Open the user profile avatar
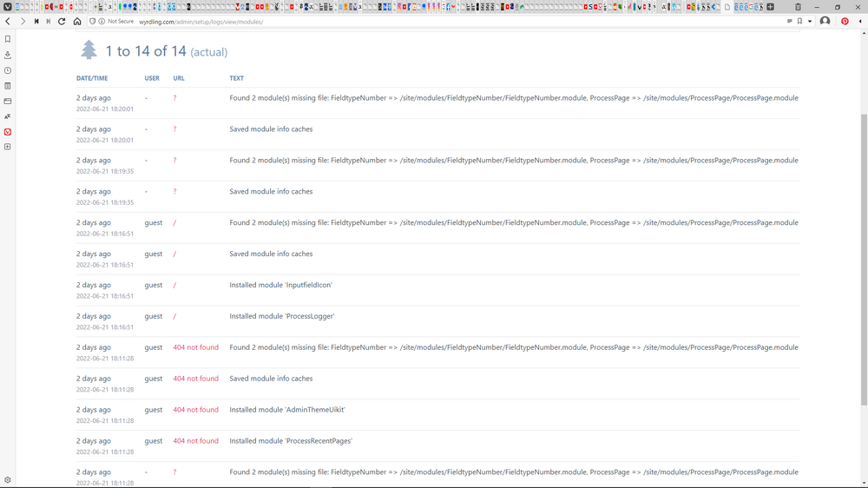This screenshot has width=868, height=488. click(825, 22)
